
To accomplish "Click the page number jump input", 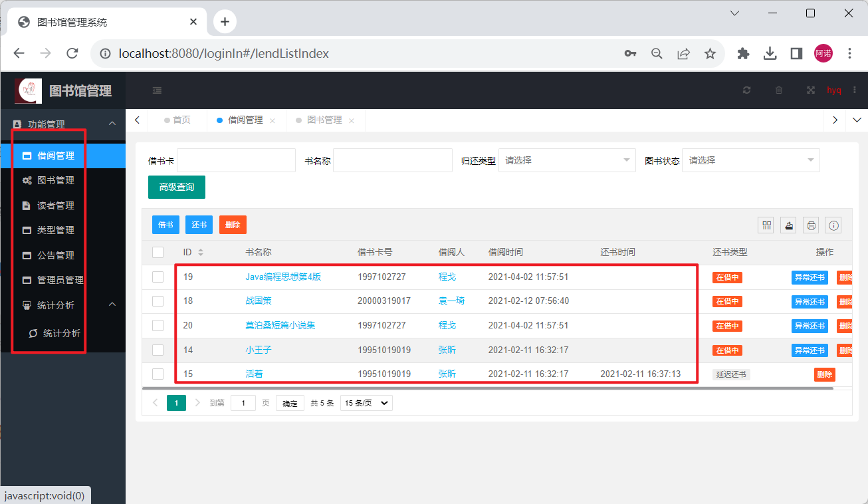I will pyautogui.click(x=243, y=403).
